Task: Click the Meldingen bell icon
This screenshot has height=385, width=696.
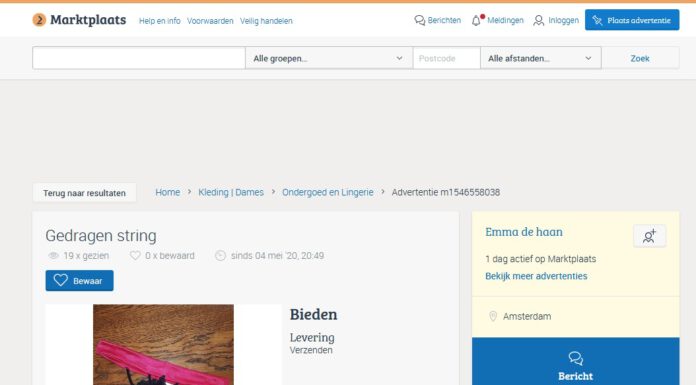Action: pos(476,20)
